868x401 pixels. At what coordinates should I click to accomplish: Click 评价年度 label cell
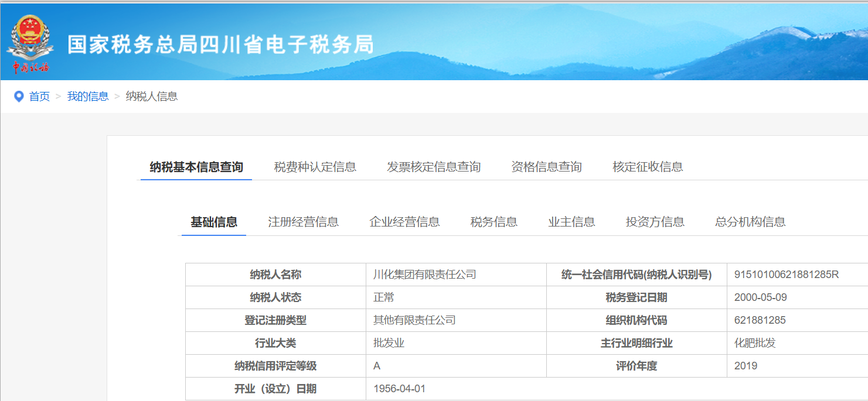[636, 366]
